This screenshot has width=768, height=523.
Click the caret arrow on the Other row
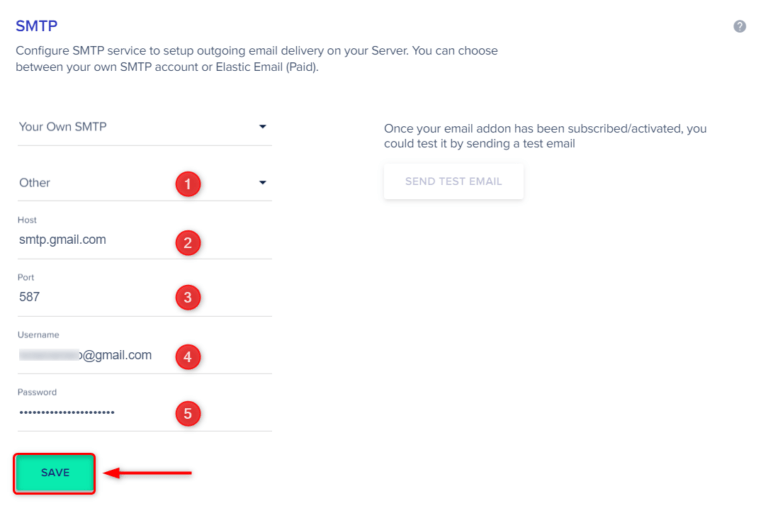click(263, 183)
